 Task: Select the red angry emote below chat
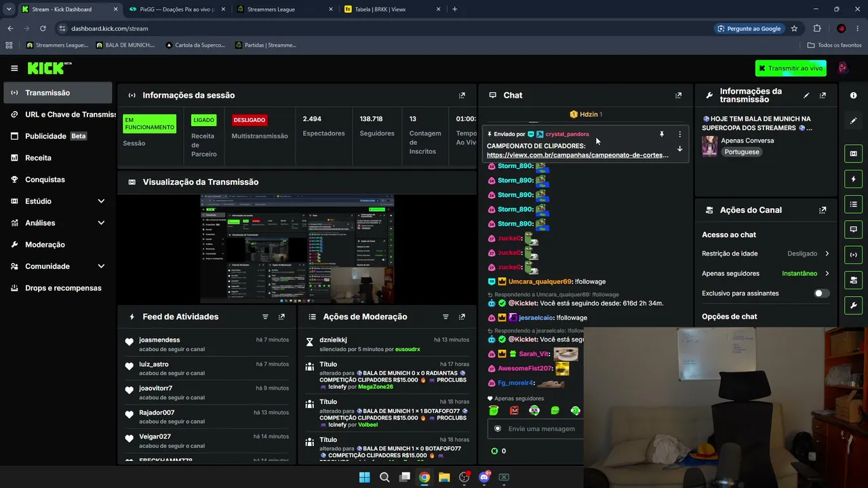click(514, 411)
